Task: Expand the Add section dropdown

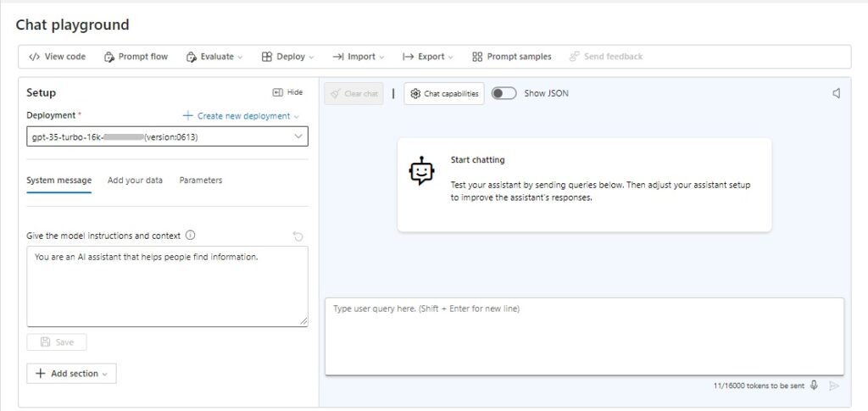Action: pyautogui.click(x=71, y=374)
